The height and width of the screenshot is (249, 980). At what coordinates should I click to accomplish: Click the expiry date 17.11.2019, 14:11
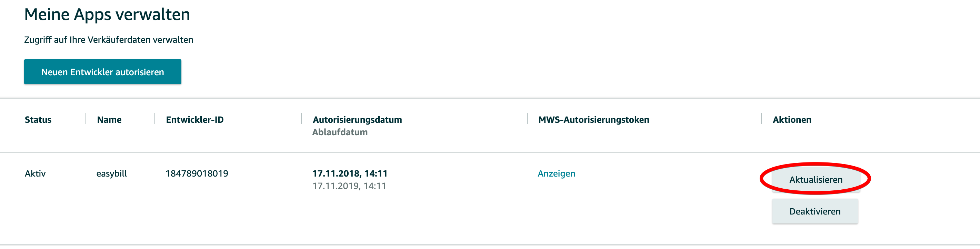(x=349, y=186)
